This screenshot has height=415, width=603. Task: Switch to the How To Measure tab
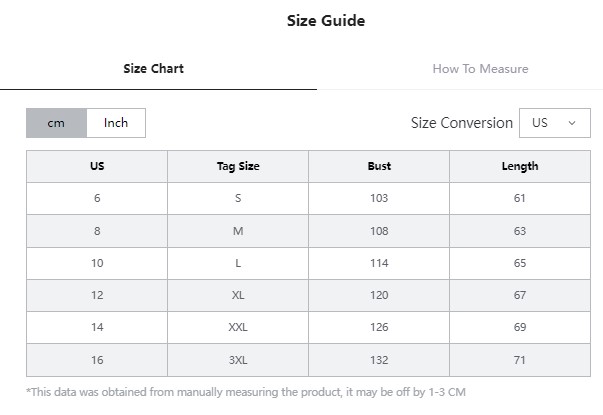pyautogui.click(x=480, y=69)
